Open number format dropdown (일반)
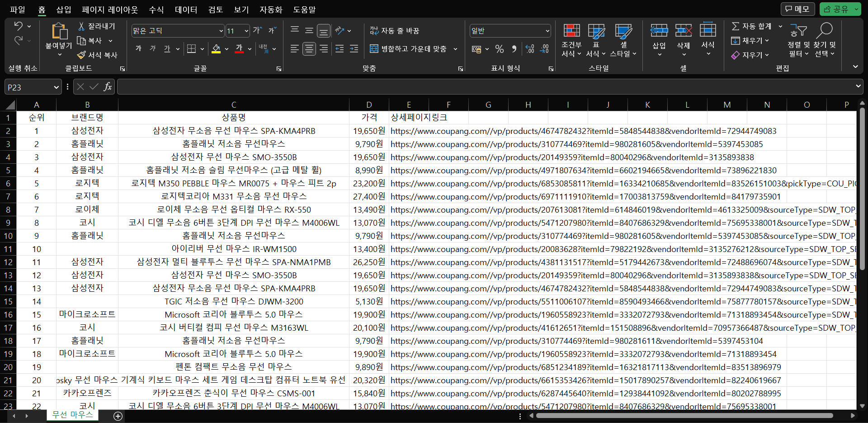Viewport: 868px width, 423px height. (547, 31)
